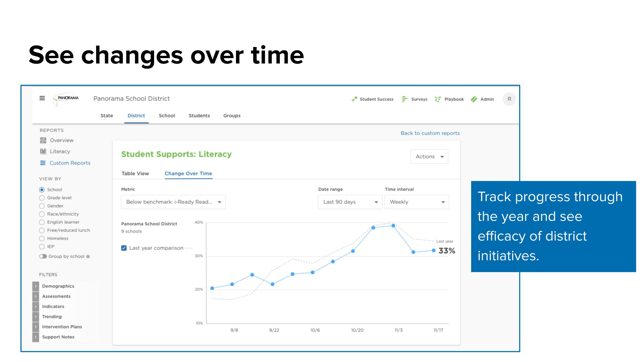Select the Free/reduced lunch radio

pyautogui.click(x=42, y=230)
